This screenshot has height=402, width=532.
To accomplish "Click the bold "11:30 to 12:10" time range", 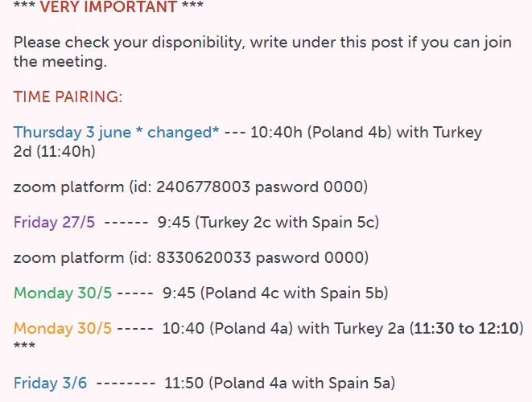I will (467, 328).
